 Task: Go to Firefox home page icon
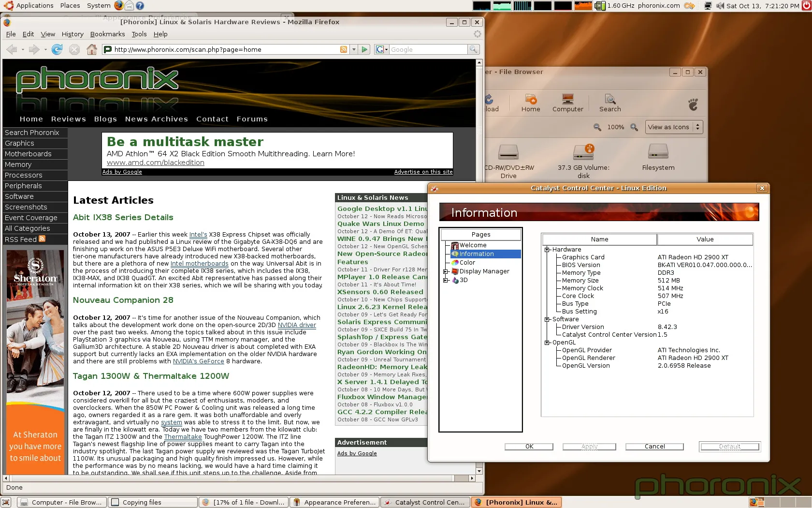(x=92, y=49)
